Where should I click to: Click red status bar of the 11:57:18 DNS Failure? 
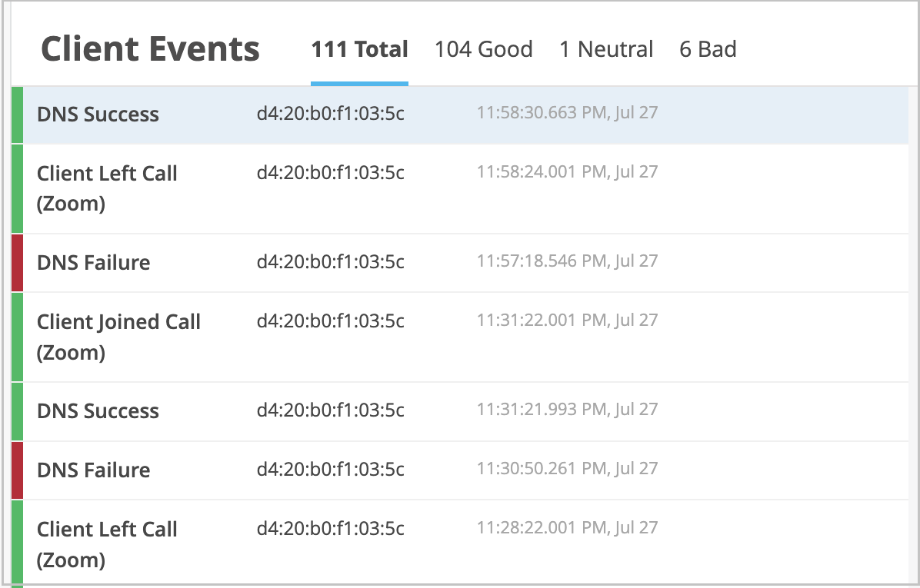pos(17,263)
